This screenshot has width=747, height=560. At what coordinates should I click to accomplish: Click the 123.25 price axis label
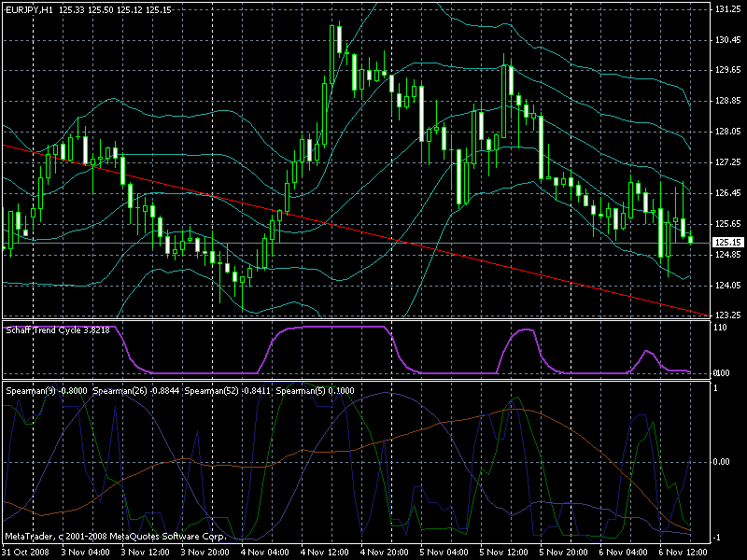click(x=728, y=315)
